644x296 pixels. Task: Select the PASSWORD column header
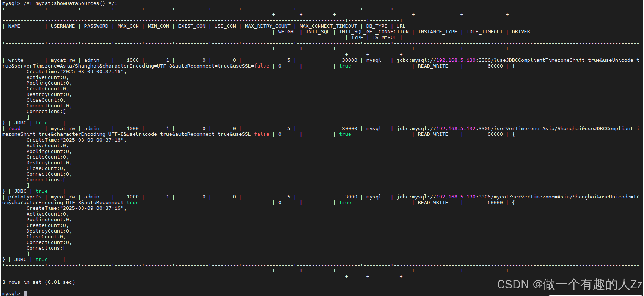coord(96,26)
